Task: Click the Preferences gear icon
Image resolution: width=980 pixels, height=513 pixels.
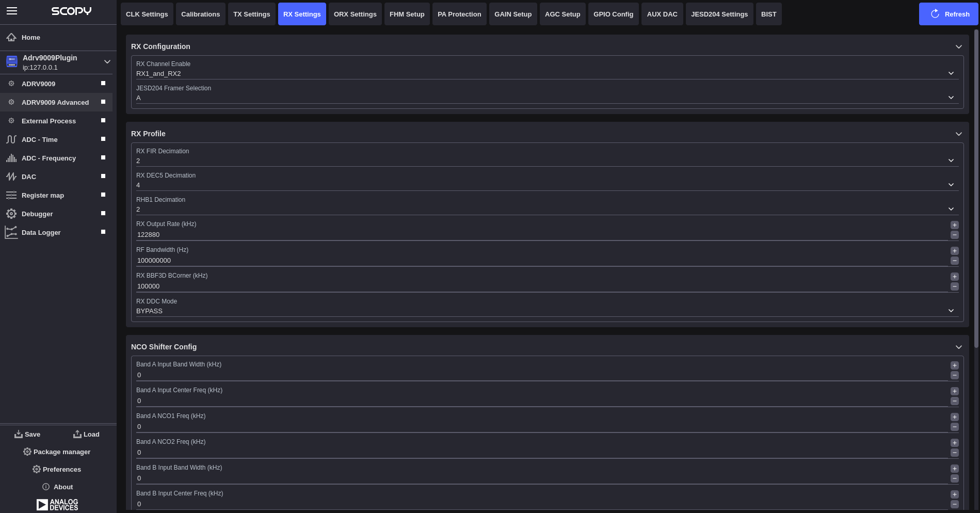Action: click(x=37, y=469)
